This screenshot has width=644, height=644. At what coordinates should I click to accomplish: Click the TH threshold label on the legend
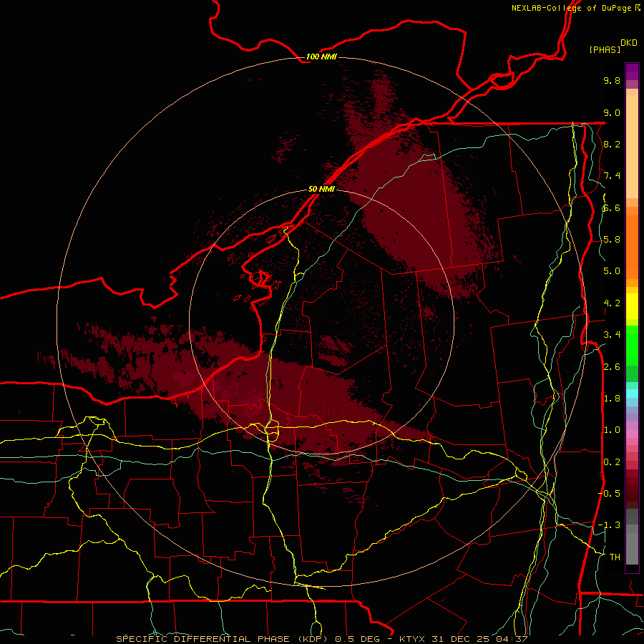pos(615,557)
